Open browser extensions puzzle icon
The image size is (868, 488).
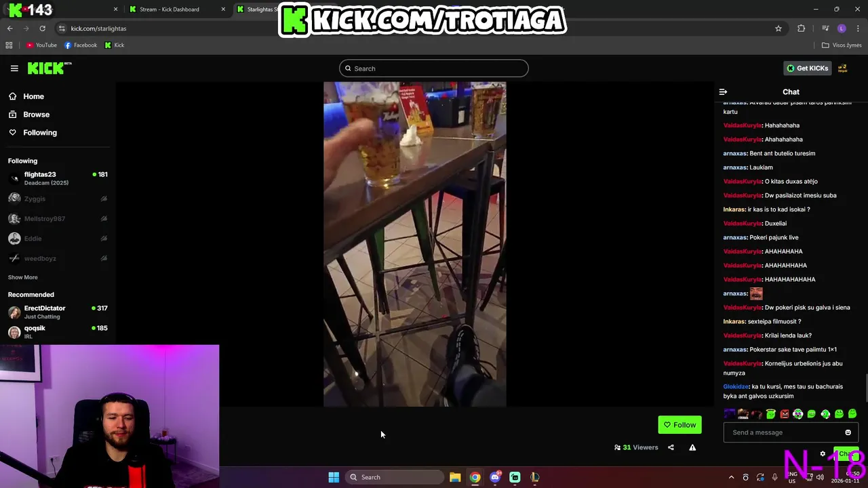(802, 28)
